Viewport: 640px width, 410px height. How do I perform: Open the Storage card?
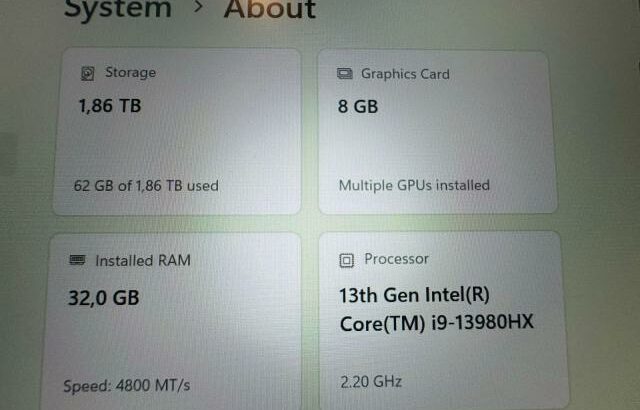pyautogui.click(x=178, y=131)
